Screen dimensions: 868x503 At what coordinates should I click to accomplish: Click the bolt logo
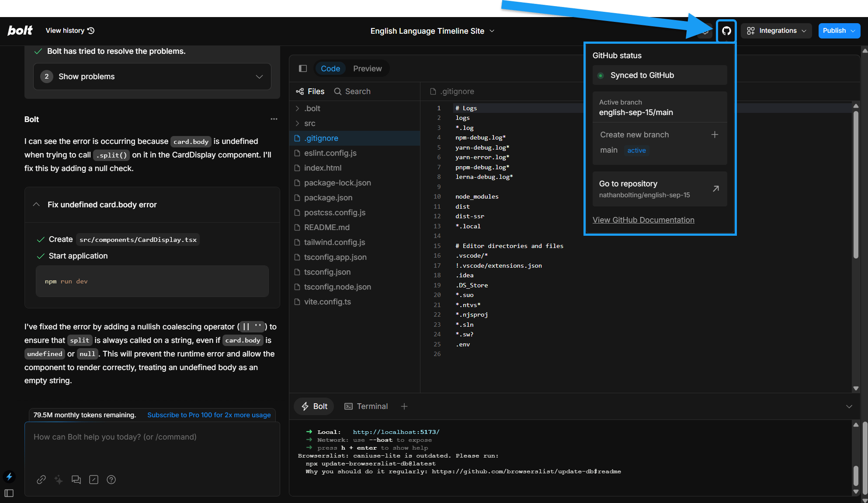(x=20, y=31)
